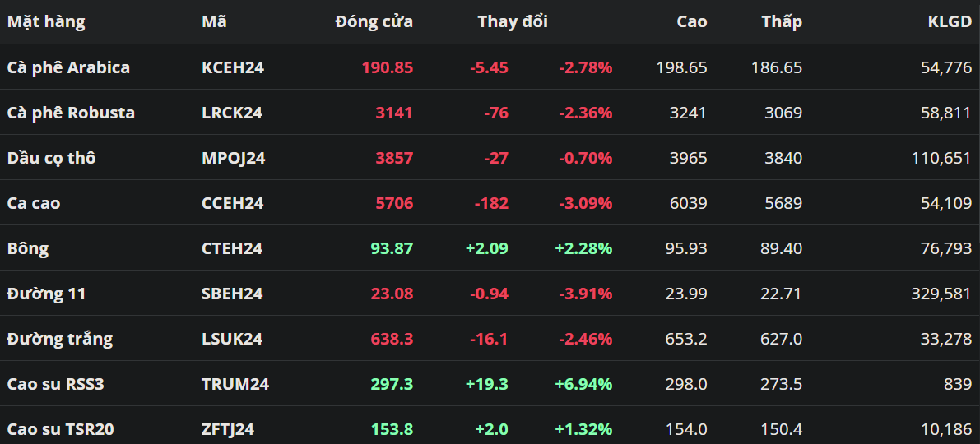The width and height of the screenshot is (980, 444).
Task: Select the Cao su RSS3 row
Action: coord(55,384)
